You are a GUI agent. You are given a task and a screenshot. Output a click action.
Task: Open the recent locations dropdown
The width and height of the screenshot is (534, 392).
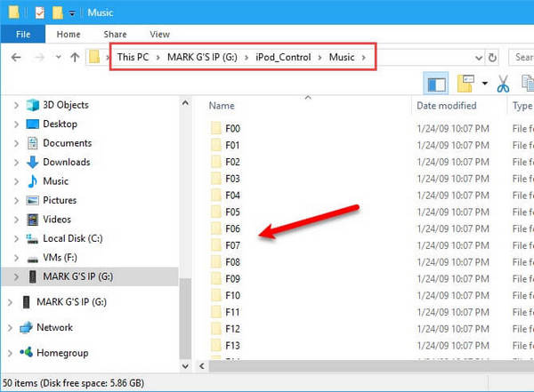pos(57,58)
